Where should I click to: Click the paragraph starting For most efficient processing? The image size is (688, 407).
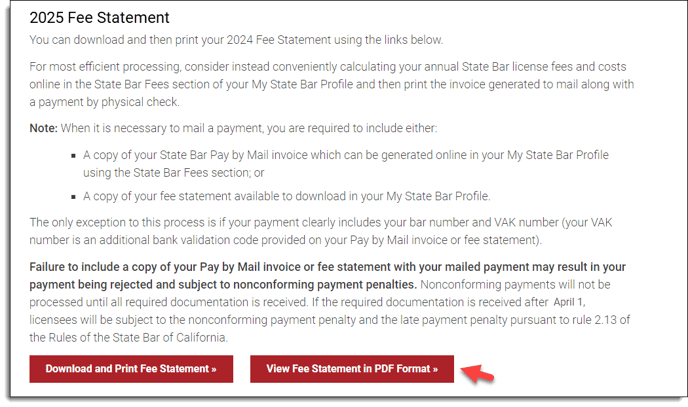332,84
